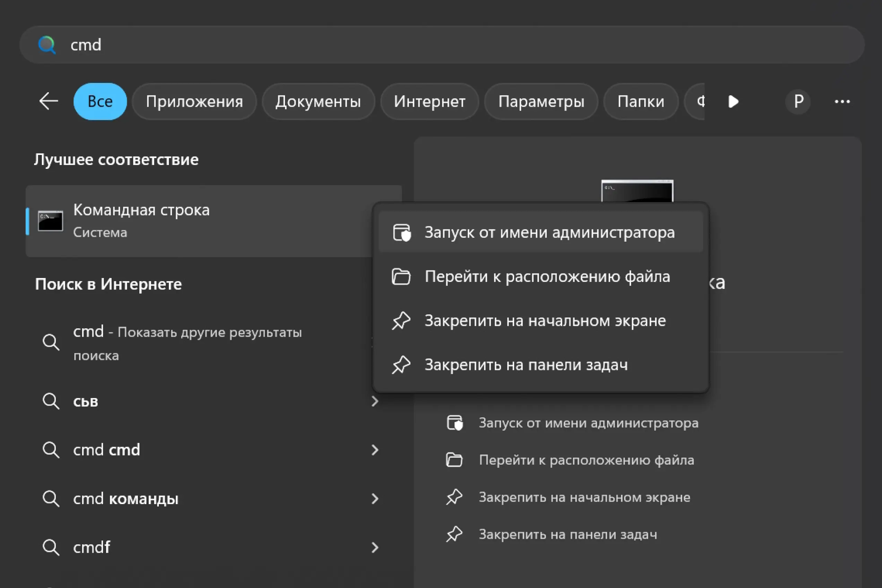Screen dimensions: 882x588
Task: Expand the "cmdf" suggestion chevron
Action: 375,547
